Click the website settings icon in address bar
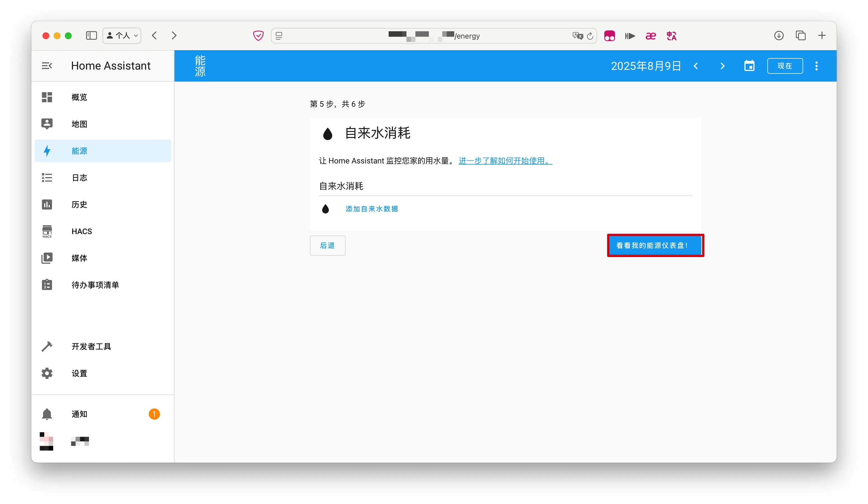 point(279,36)
